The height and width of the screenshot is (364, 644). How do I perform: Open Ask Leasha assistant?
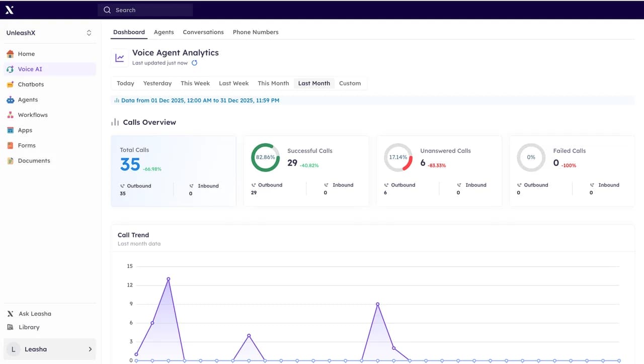click(35, 314)
